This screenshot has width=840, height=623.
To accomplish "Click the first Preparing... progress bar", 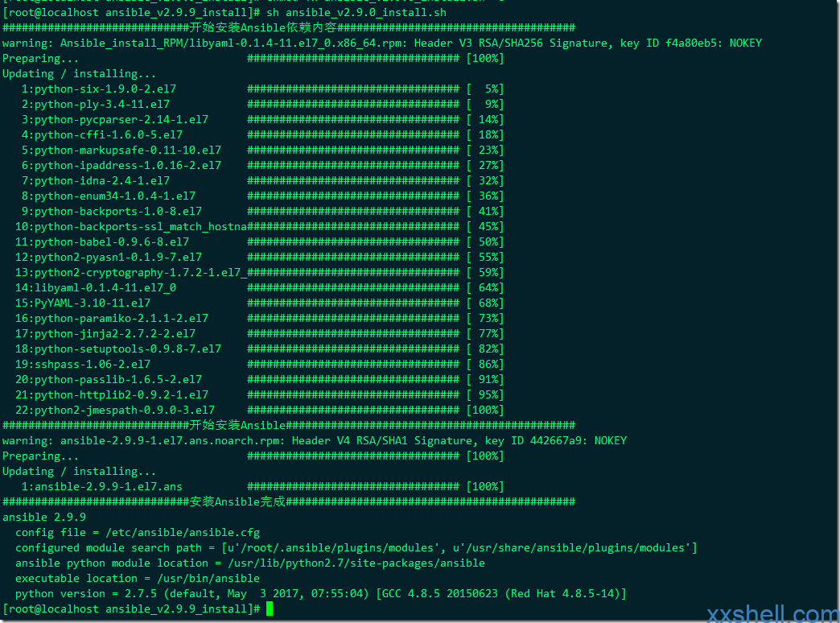I will (x=353, y=59).
